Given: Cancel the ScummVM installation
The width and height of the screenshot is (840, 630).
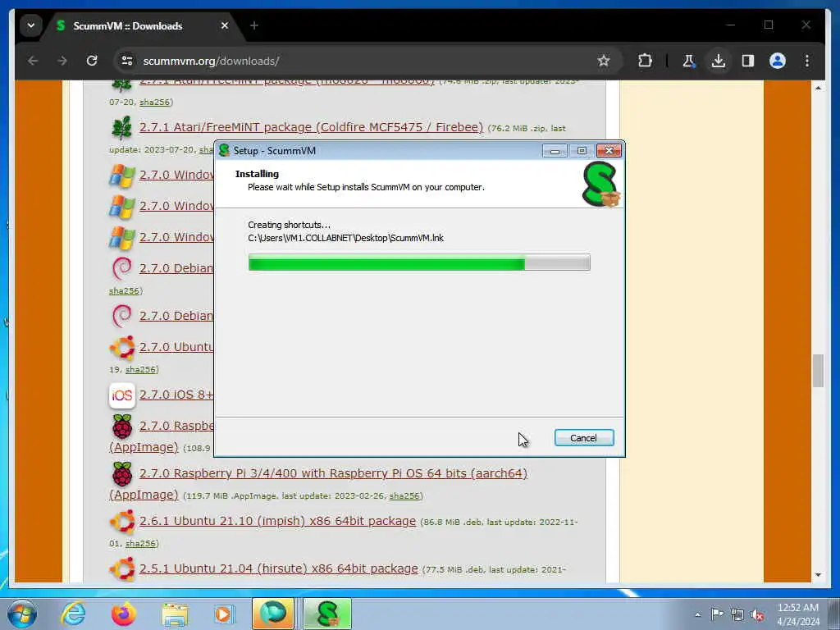Looking at the screenshot, I should click(584, 438).
